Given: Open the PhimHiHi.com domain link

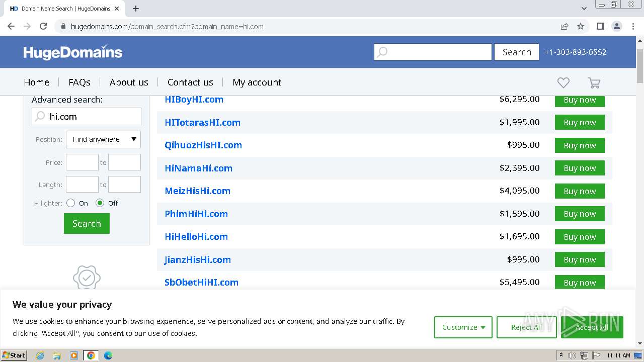Looking at the screenshot, I should [196, 214].
